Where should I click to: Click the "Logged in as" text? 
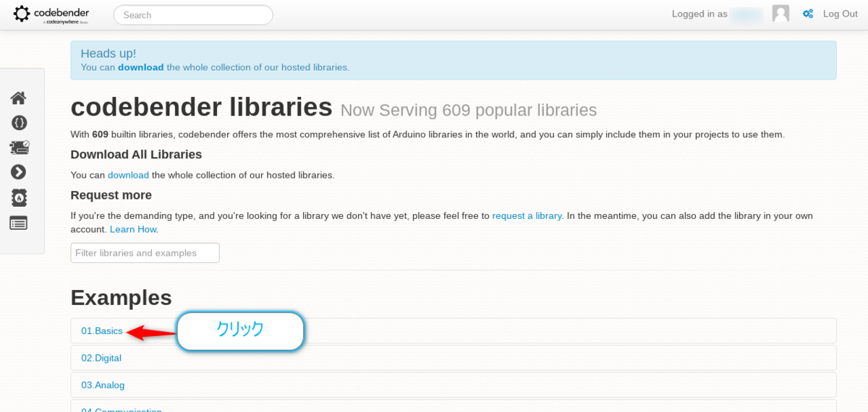tap(699, 14)
